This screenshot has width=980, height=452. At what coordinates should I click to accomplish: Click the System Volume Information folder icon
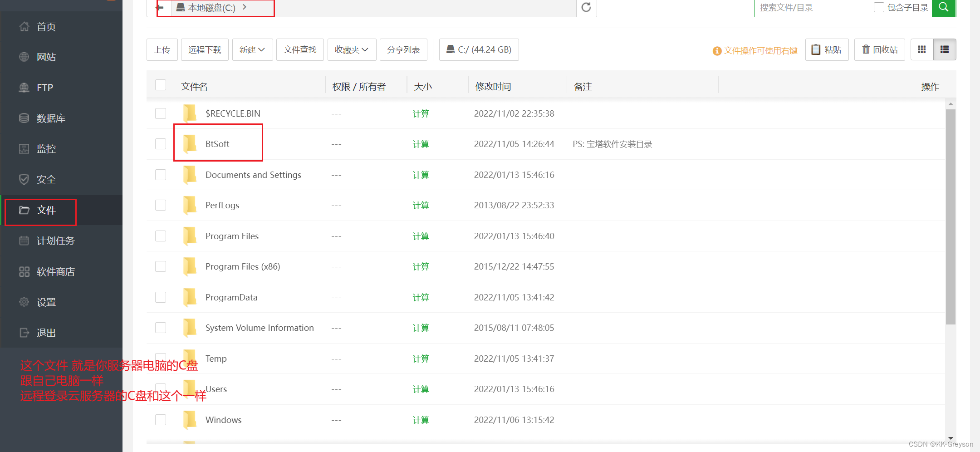click(190, 328)
